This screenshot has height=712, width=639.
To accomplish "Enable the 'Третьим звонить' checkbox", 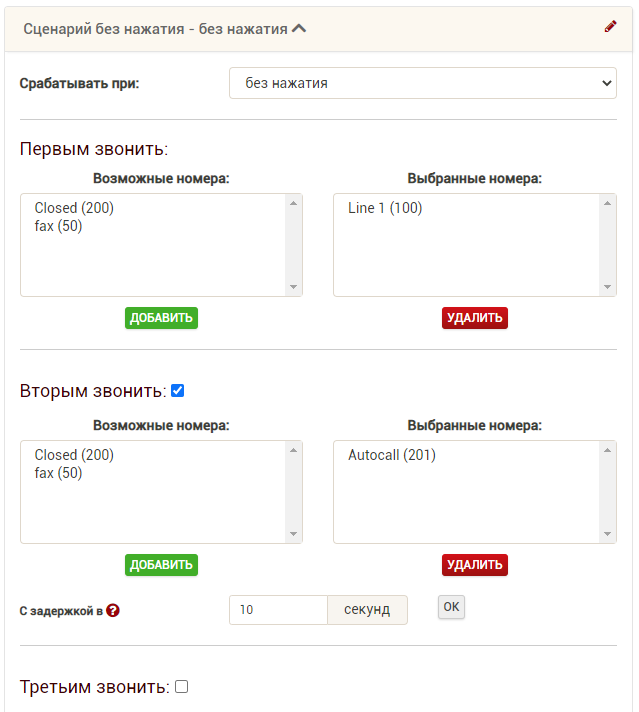I will [x=181, y=687].
